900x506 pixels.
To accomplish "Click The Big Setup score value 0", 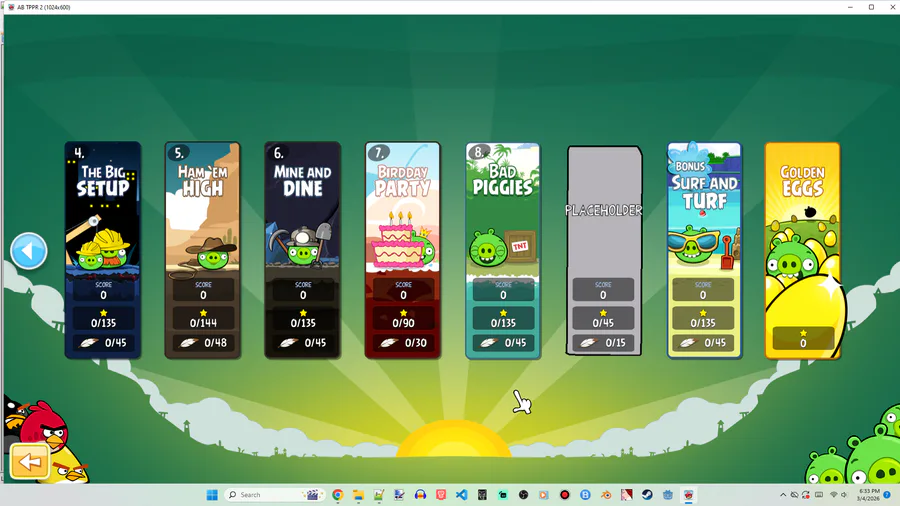I will pyautogui.click(x=103, y=295).
